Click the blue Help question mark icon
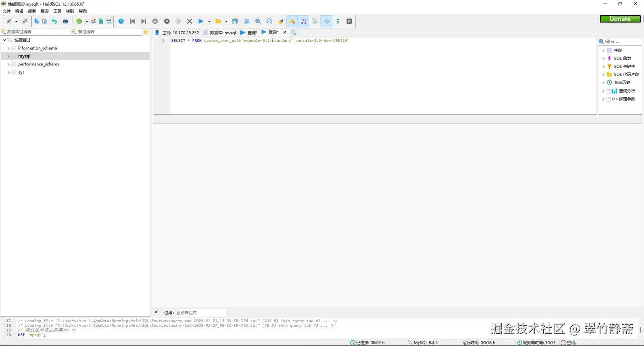This screenshot has height=346, width=644. 121,21
